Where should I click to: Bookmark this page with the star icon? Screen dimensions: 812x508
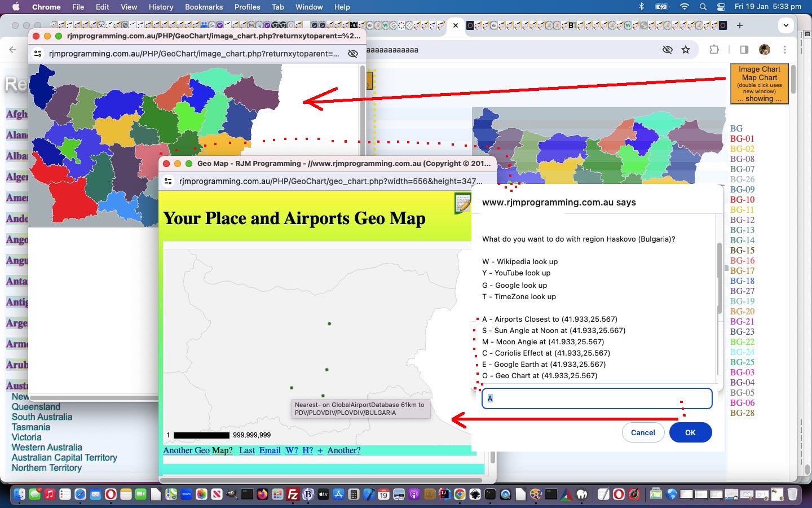[686, 50]
